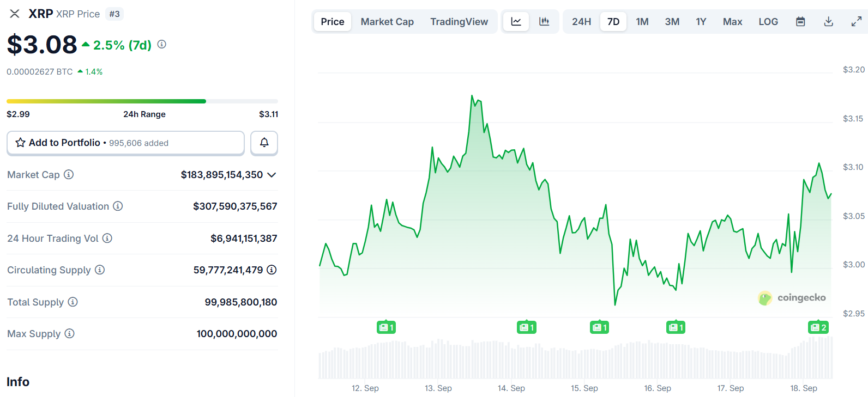Viewport: 868px width, 397px height.
Task: Click the $307,590,375,567 valuation value
Action: pos(235,206)
